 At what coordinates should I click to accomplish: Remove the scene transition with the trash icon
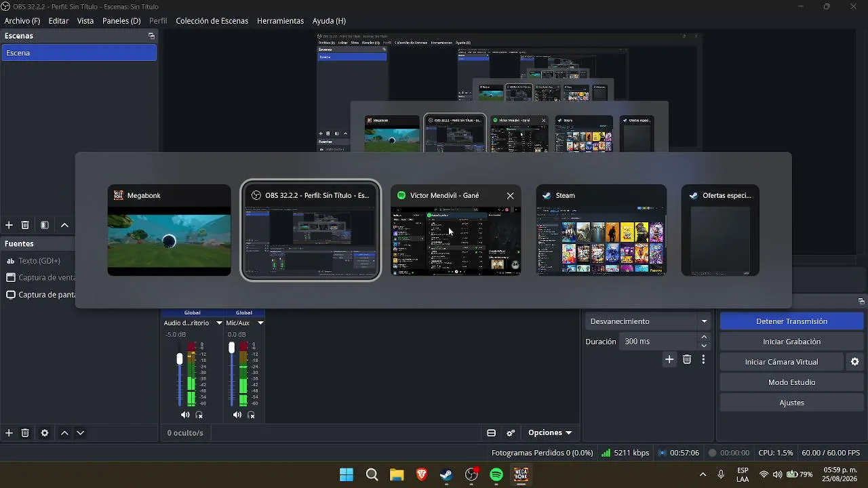pos(687,360)
